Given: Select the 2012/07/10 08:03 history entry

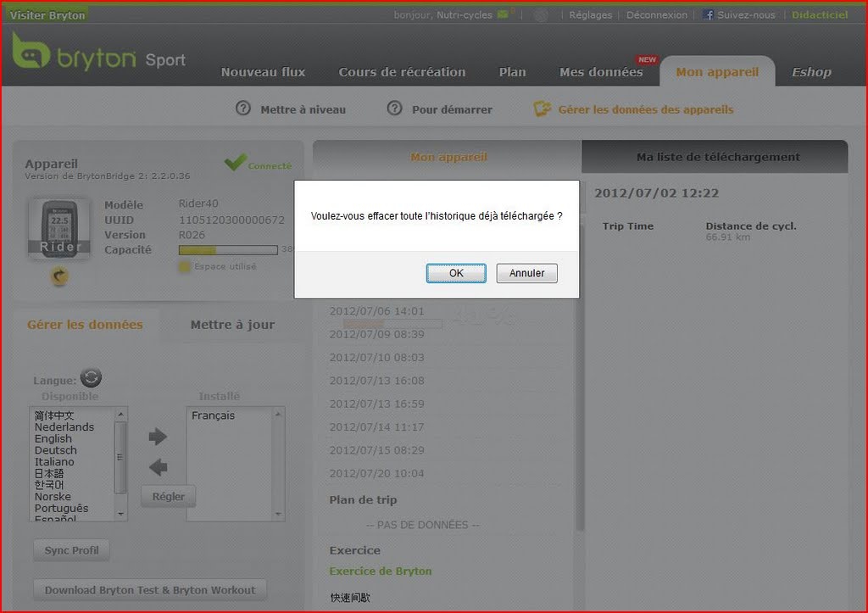Looking at the screenshot, I should coord(377,358).
